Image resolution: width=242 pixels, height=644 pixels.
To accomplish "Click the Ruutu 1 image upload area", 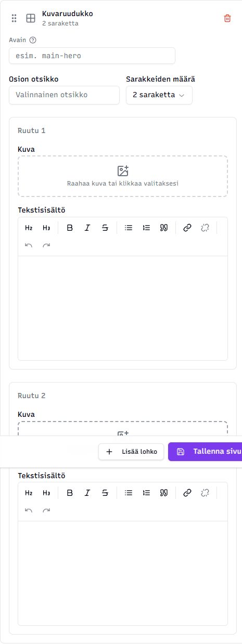I will [x=123, y=176].
